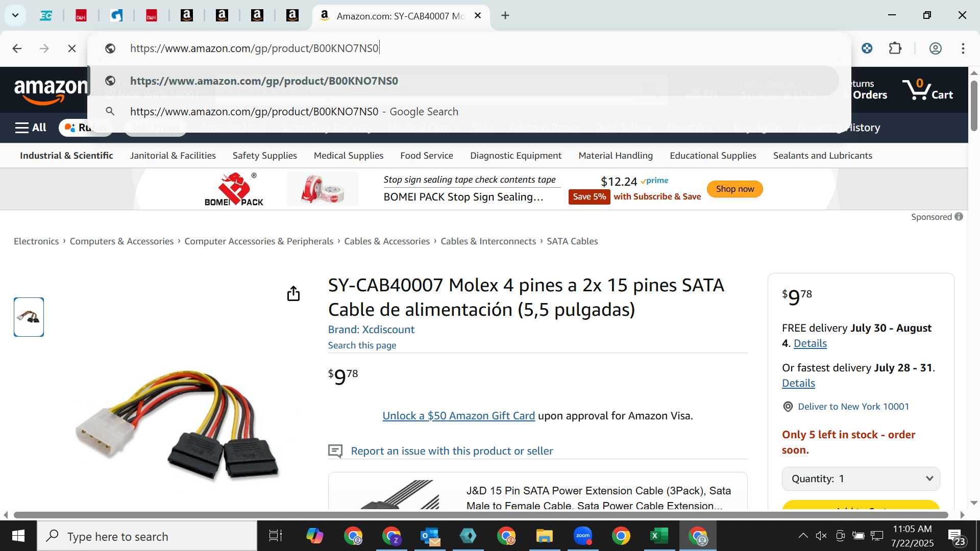The width and height of the screenshot is (980, 551).
Task: Click the horizontal scrollbar track
Action: 480,515
